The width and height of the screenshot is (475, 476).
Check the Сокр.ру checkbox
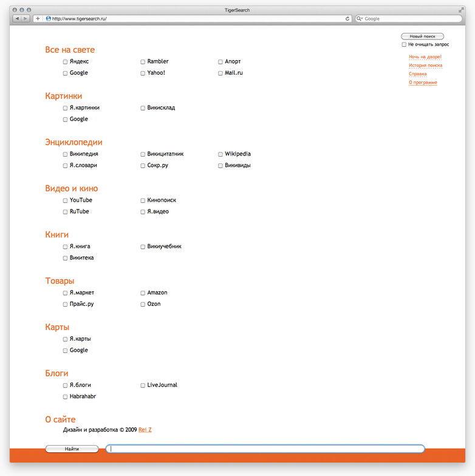click(x=143, y=166)
